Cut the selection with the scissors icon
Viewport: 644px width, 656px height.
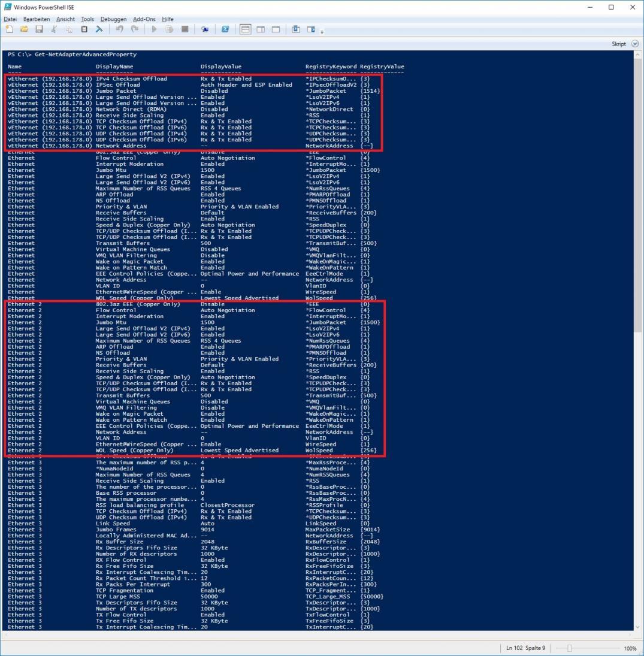[54, 29]
